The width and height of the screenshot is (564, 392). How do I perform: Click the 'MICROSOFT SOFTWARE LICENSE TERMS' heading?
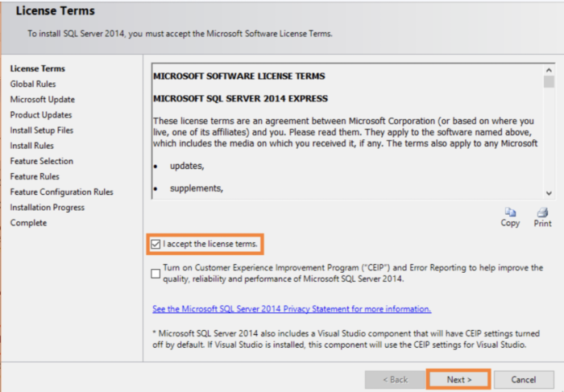tap(238, 76)
